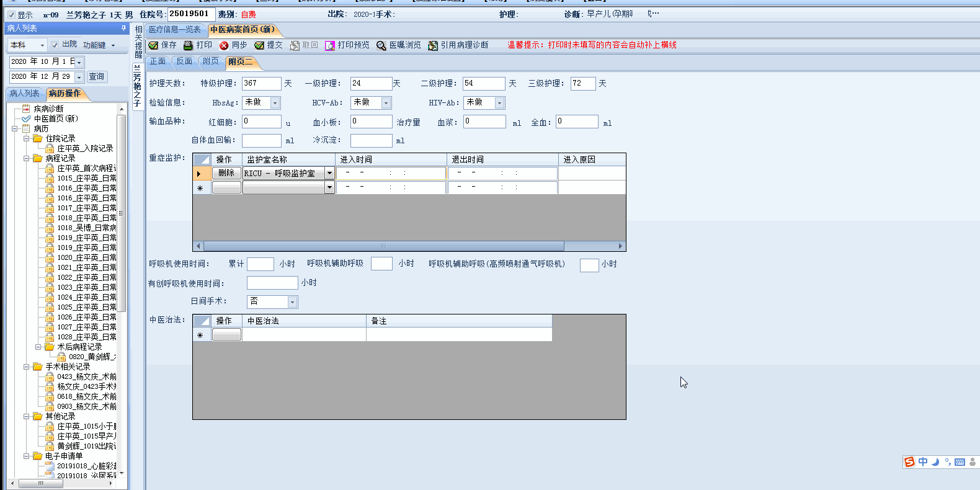This screenshot has width=980, height=490.
Task: Click the red 同步 sync icon
Action: (224, 45)
